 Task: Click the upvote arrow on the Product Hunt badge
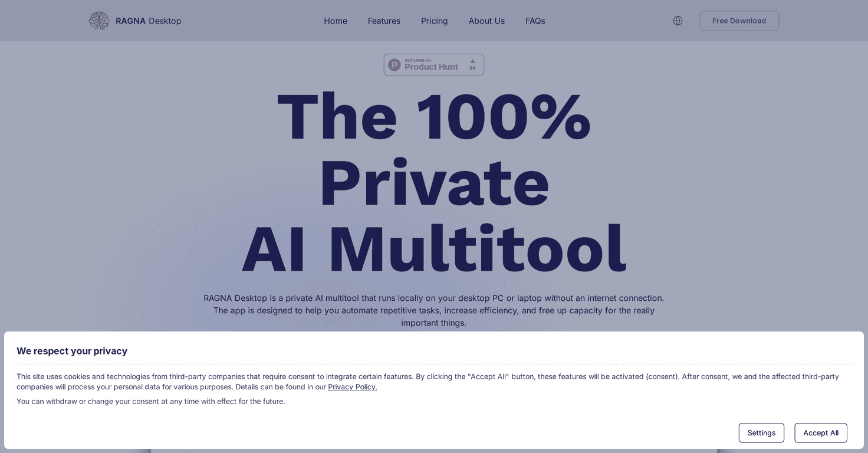tap(472, 61)
